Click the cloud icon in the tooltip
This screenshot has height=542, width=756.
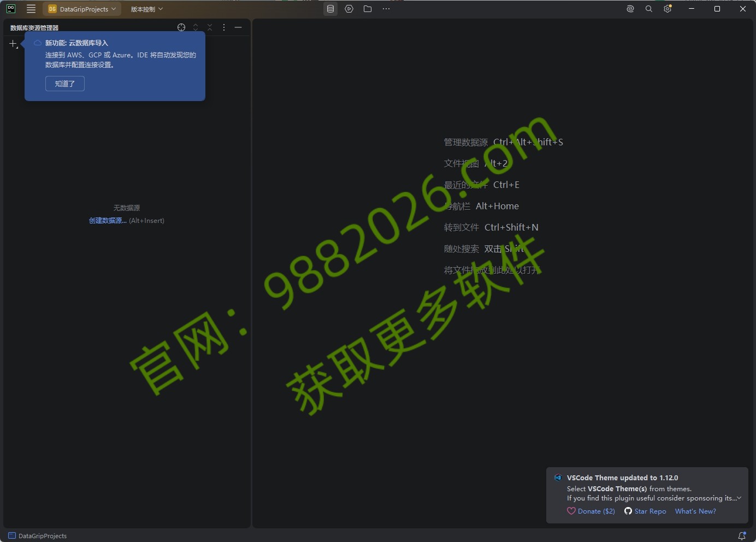pyautogui.click(x=38, y=43)
